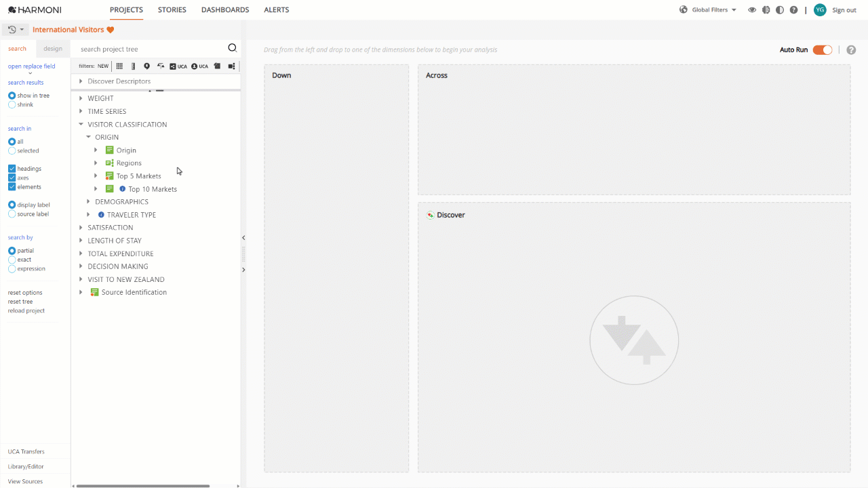Collapse the VISITOR CLASSIFICATION node
This screenshot has width=868, height=488.
(x=81, y=124)
